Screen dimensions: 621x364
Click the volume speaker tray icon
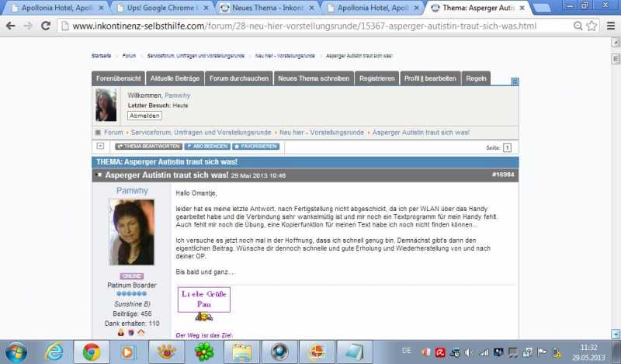(x=470, y=352)
